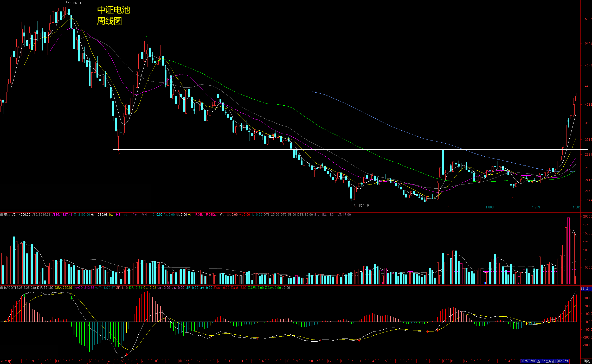The width and height of the screenshot is (592, 364).
Task: Click the 1.068 cyan ratio label
Action: point(489,207)
